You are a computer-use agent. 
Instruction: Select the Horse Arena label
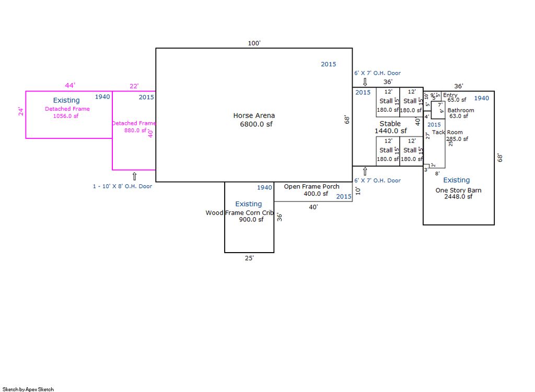(254, 116)
